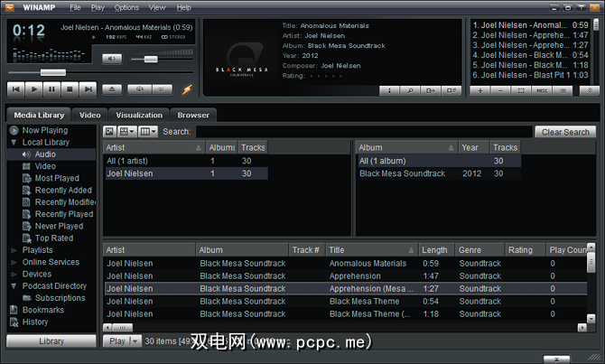Skip to the next track

tap(88, 89)
